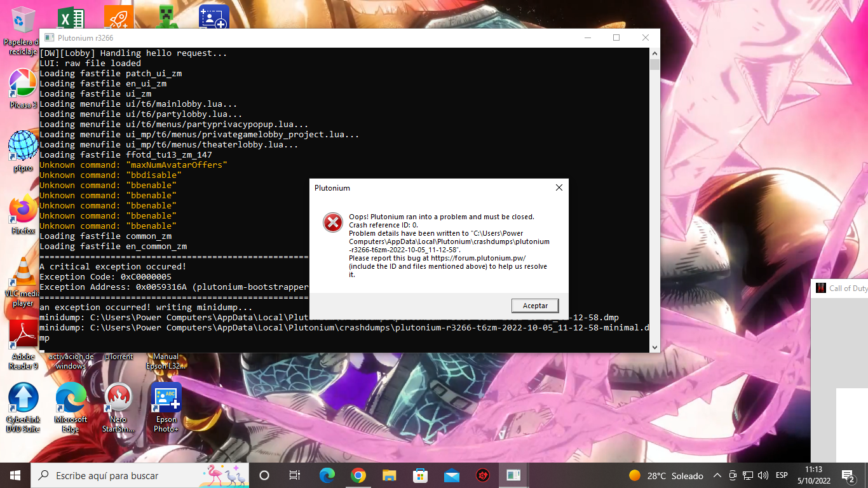The width and height of the screenshot is (868, 488).
Task: Select the µTorrent desktop label
Action: click(x=118, y=356)
